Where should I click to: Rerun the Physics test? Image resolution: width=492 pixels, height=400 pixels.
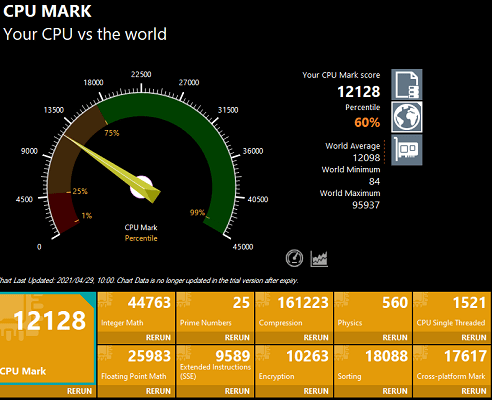point(395,337)
